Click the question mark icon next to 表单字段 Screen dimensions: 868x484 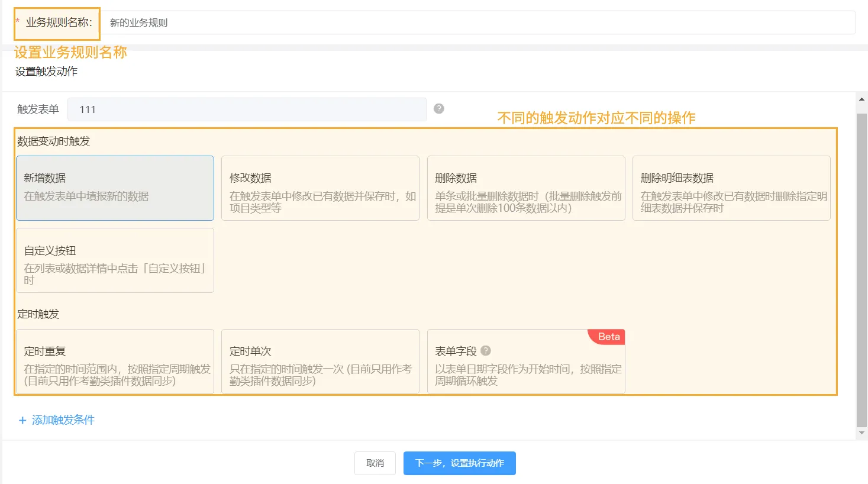pyautogui.click(x=486, y=351)
